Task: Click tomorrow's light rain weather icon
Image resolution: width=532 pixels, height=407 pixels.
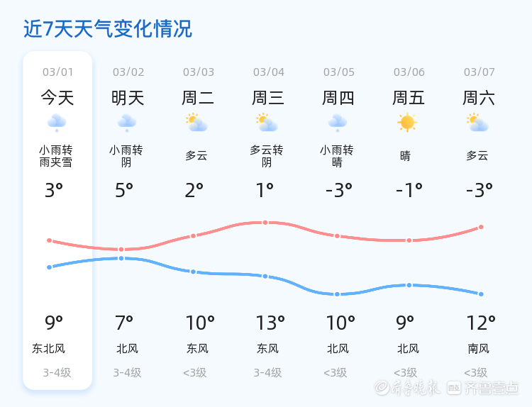Action: 127,123
